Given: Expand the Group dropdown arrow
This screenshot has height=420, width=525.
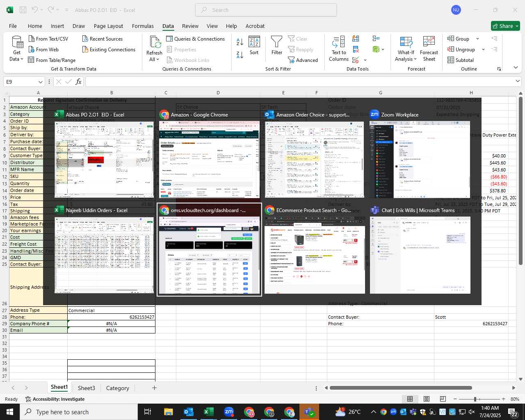Looking at the screenshot, I should click(x=477, y=39).
